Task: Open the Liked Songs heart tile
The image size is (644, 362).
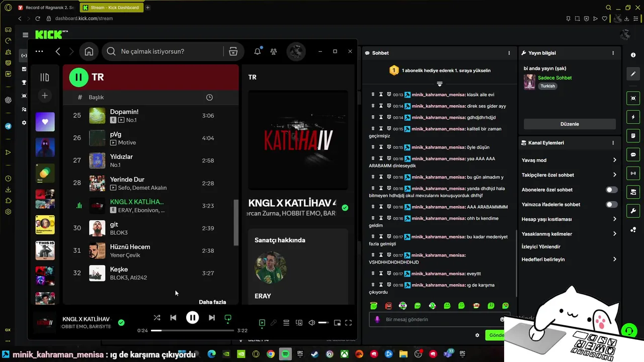Action: point(45,122)
